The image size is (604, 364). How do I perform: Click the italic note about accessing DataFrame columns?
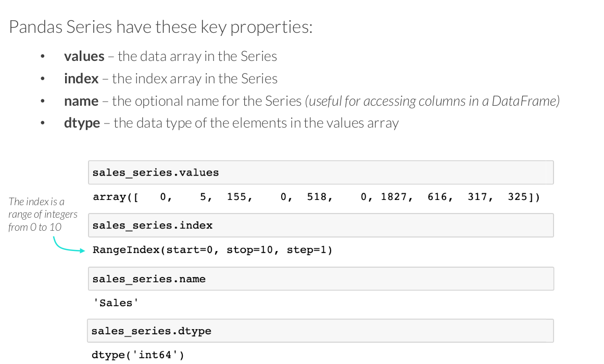click(434, 101)
